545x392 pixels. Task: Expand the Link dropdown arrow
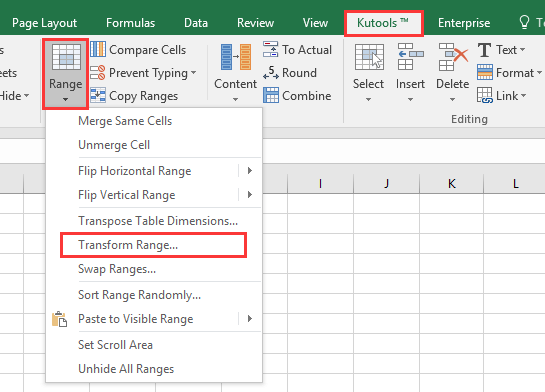pos(523,96)
